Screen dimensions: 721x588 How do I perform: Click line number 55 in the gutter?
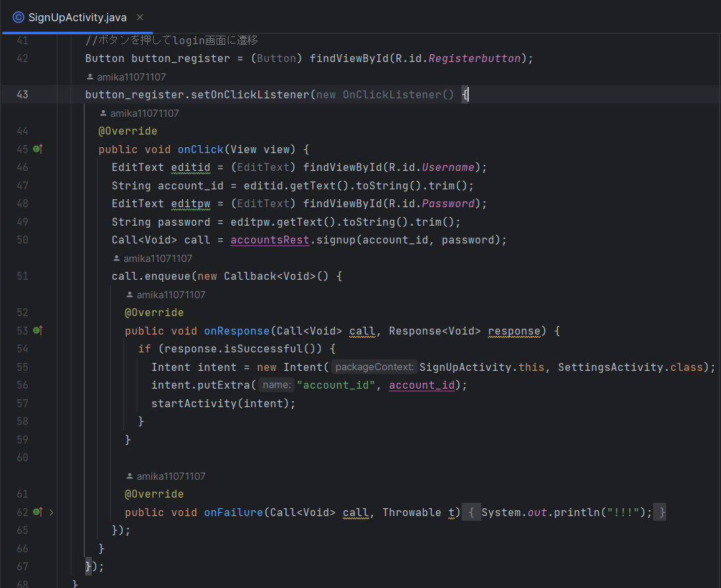22,367
